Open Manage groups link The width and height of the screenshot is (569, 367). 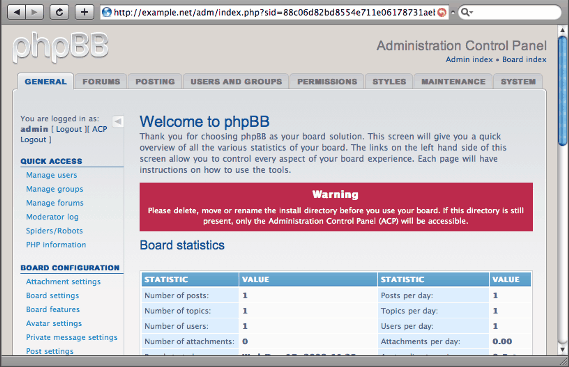(54, 189)
